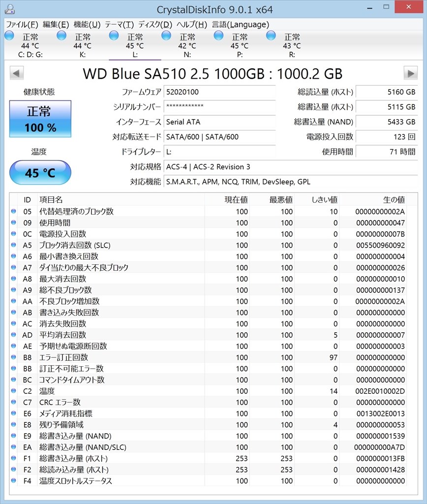Click the left arrow to show previous drive

pos(16,73)
